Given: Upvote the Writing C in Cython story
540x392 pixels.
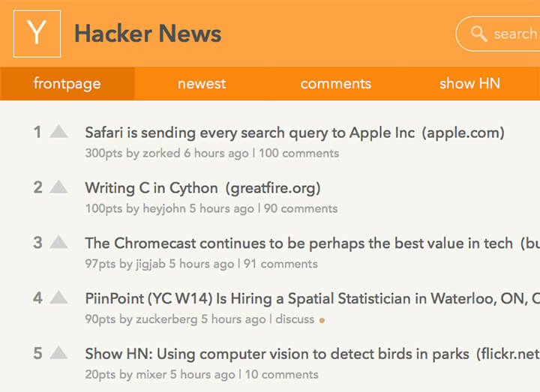Looking at the screenshot, I should click(58, 187).
